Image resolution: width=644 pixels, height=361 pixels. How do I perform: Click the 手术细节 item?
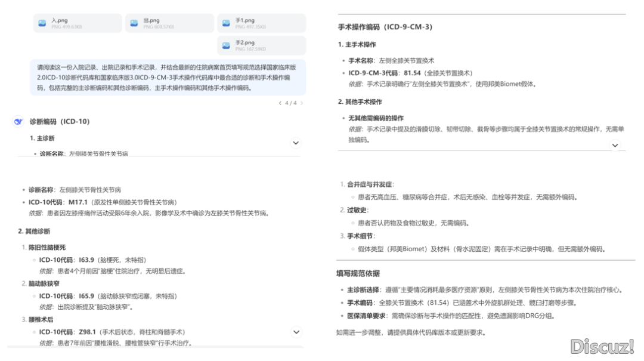(361, 236)
